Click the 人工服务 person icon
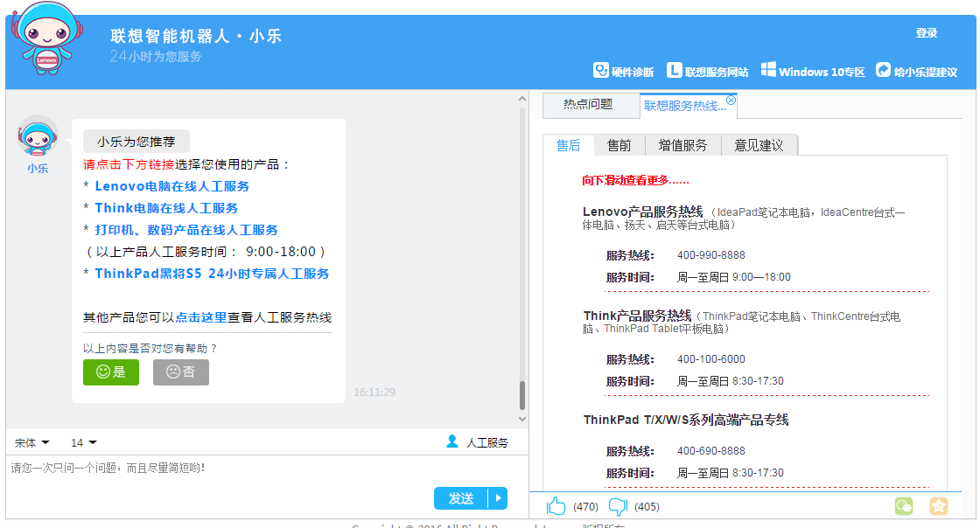The image size is (980, 528). [452, 441]
